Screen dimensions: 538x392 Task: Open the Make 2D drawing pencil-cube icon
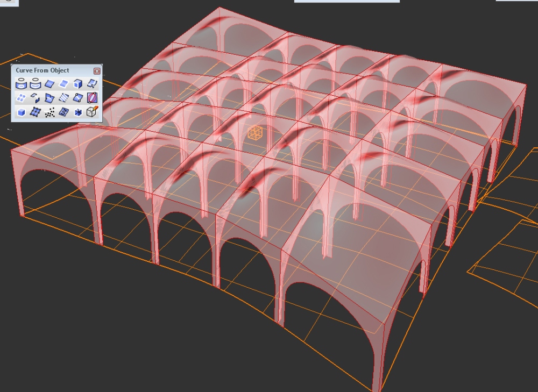(x=92, y=112)
